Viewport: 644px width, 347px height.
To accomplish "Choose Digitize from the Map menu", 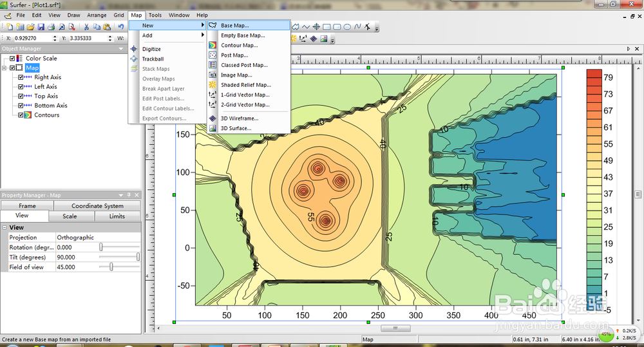I will coord(151,49).
